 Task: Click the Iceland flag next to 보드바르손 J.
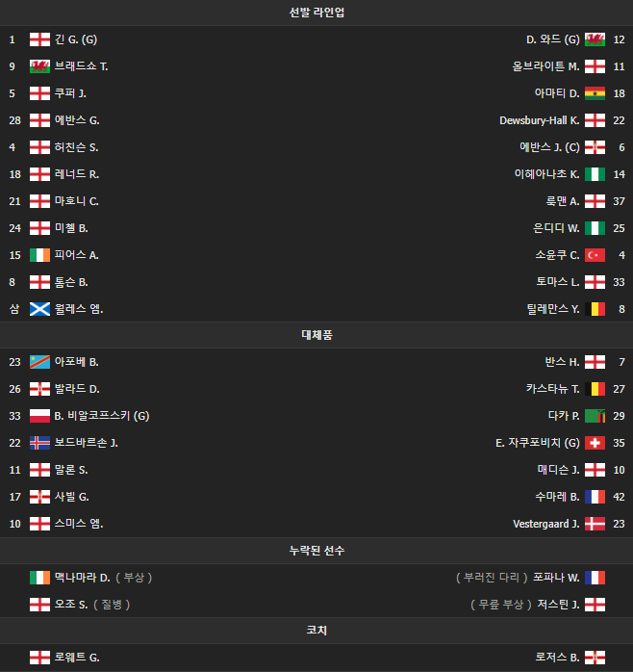pos(39,443)
